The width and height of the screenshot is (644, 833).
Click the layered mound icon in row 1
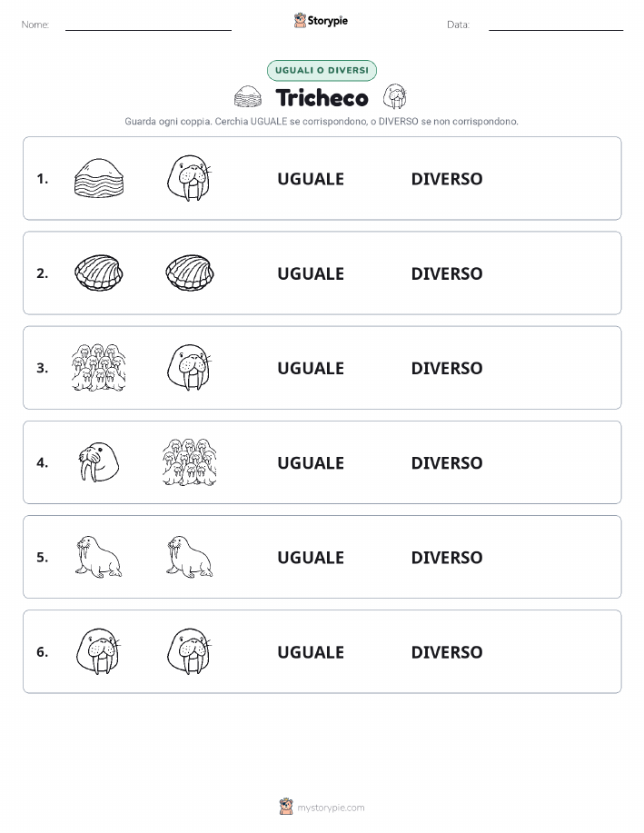(x=99, y=178)
